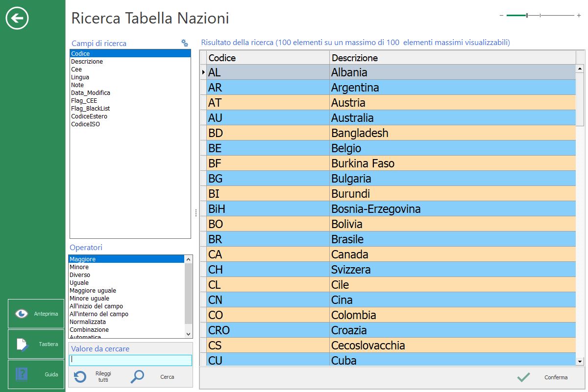588x392 pixels.
Task: Focus the Valore da cercare input
Action: (130, 360)
